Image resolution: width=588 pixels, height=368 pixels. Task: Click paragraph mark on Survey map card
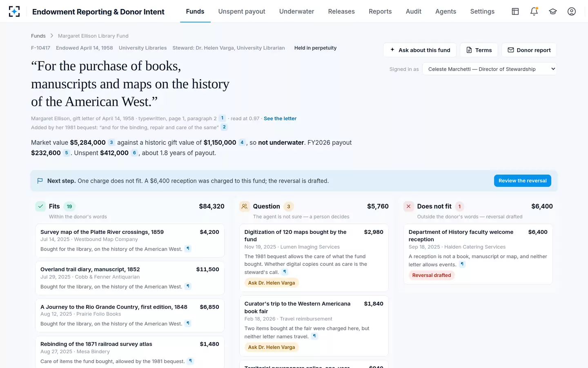188,249
